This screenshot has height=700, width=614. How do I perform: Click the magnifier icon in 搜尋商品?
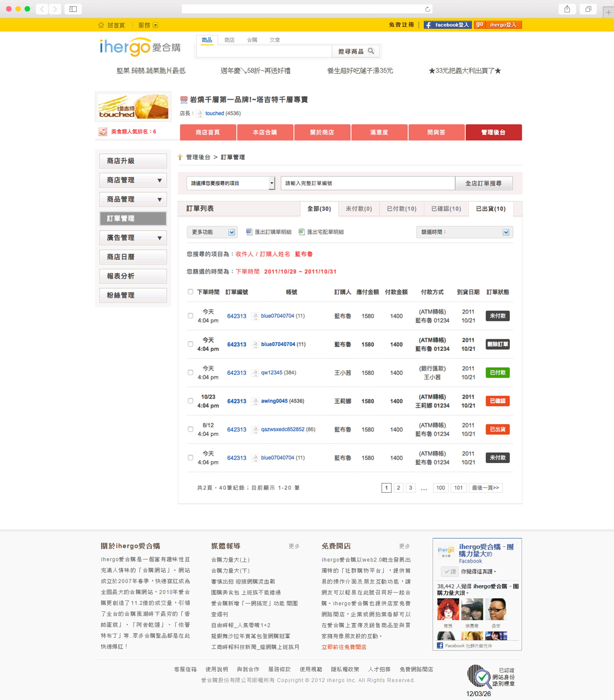tap(371, 51)
